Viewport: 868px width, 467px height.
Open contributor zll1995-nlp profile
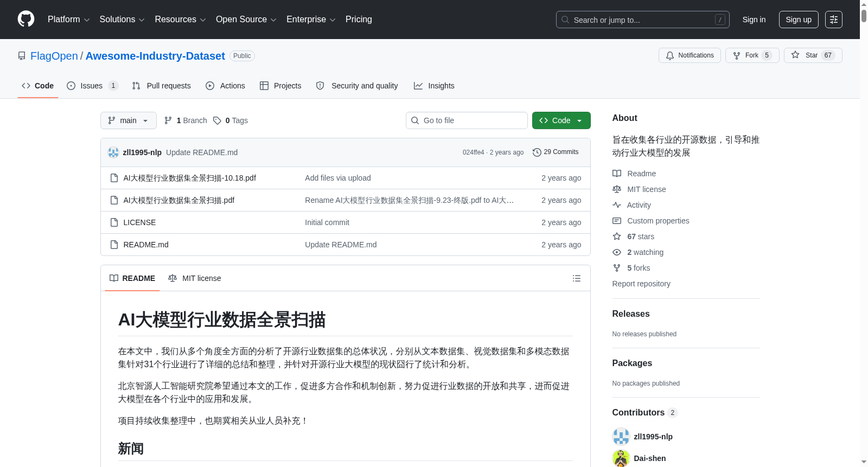click(653, 437)
